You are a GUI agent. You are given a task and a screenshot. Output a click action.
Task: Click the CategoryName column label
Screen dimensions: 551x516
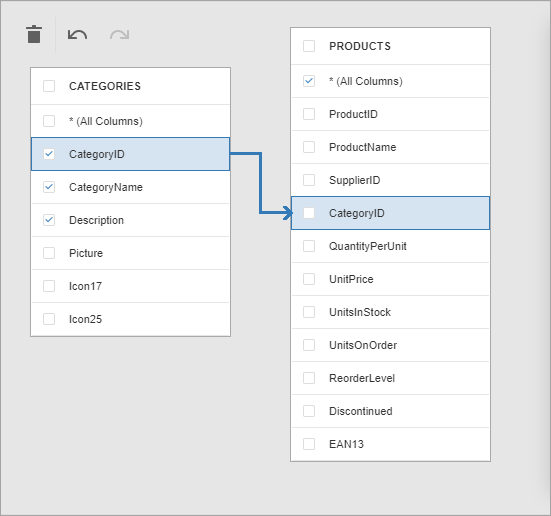point(106,187)
